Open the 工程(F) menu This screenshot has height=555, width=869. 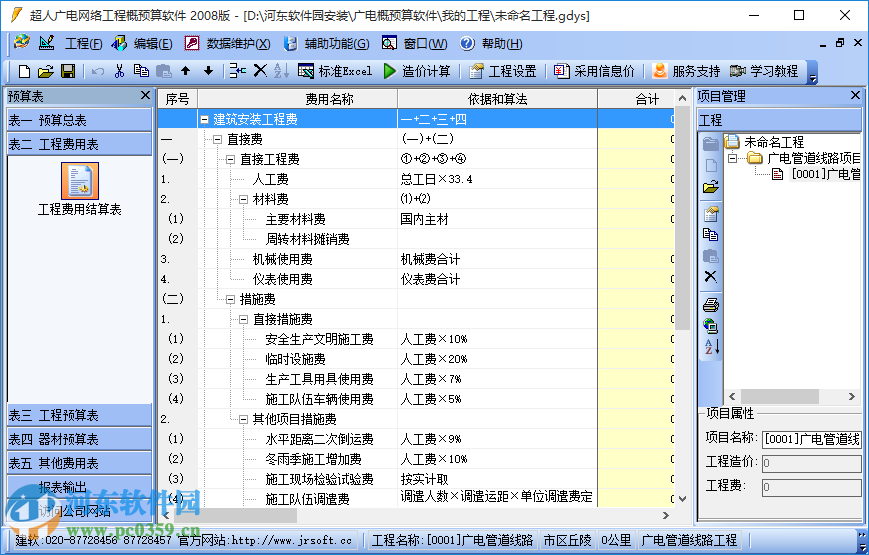84,43
